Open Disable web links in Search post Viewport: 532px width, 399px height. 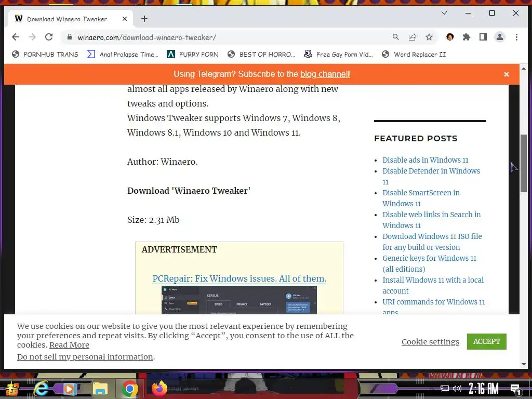[x=432, y=220]
